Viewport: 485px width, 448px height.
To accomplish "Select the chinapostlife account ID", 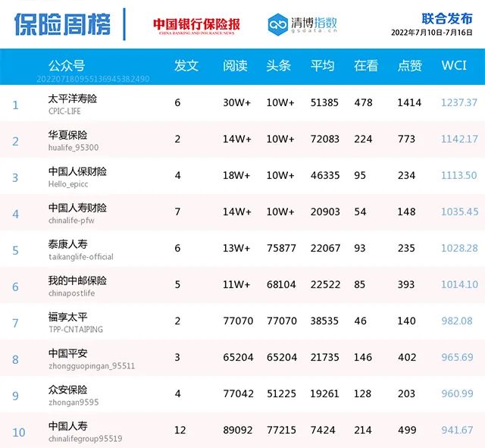I will [x=71, y=293].
